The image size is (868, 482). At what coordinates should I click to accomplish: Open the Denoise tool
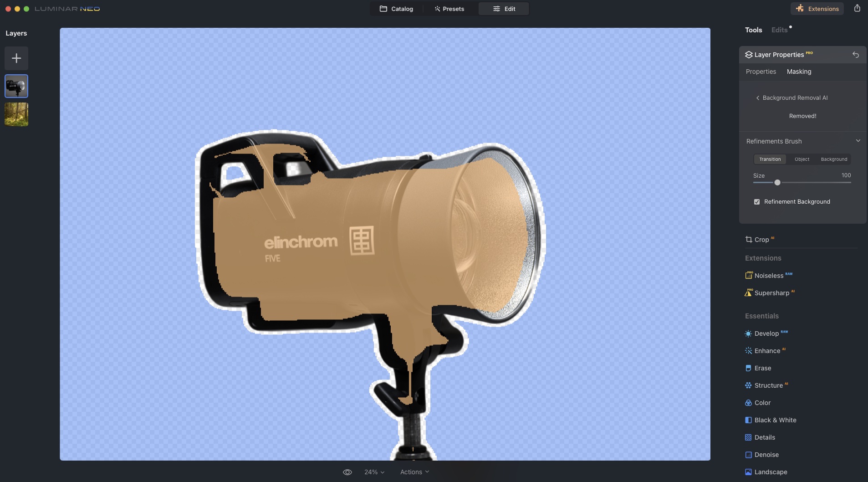pos(761,455)
